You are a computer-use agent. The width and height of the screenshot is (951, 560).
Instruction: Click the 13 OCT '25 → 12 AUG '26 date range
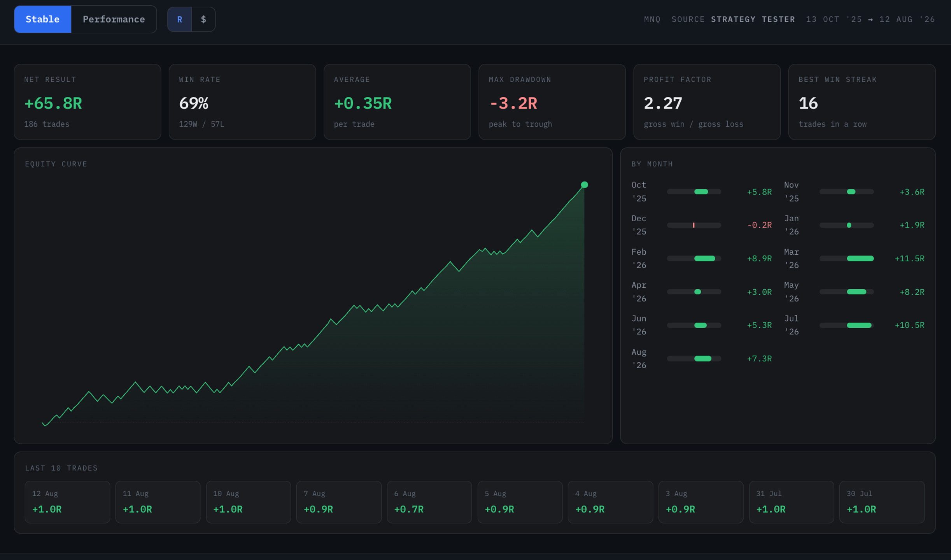click(x=870, y=19)
